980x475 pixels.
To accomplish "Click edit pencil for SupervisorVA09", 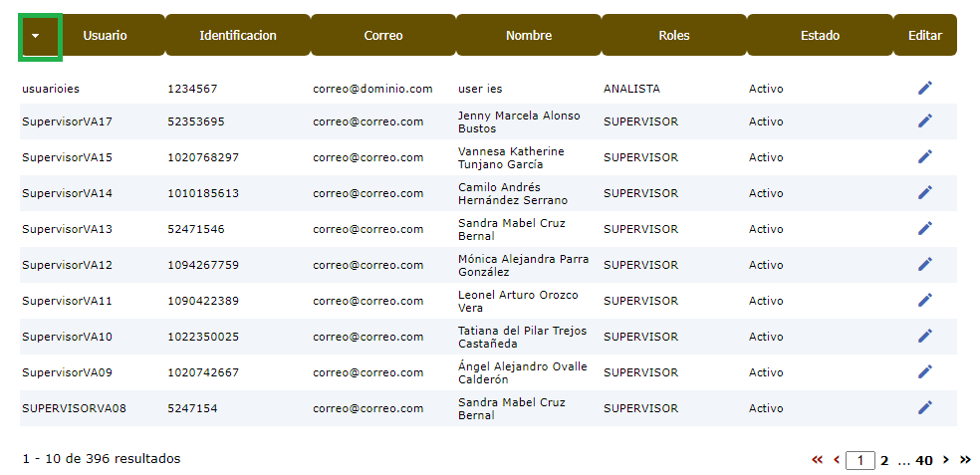I will [925, 371].
